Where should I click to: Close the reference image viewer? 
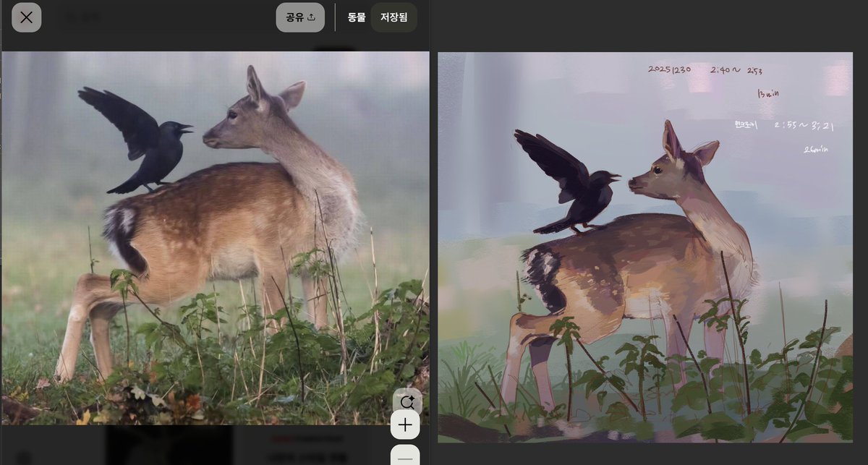click(x=26, y=17)
